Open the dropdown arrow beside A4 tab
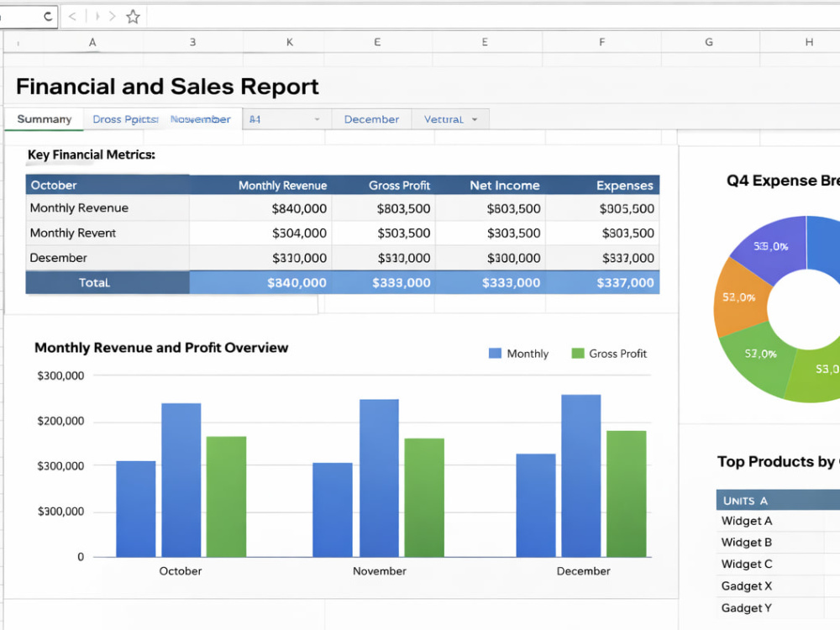The image size is (840, 630). point(318,119)
